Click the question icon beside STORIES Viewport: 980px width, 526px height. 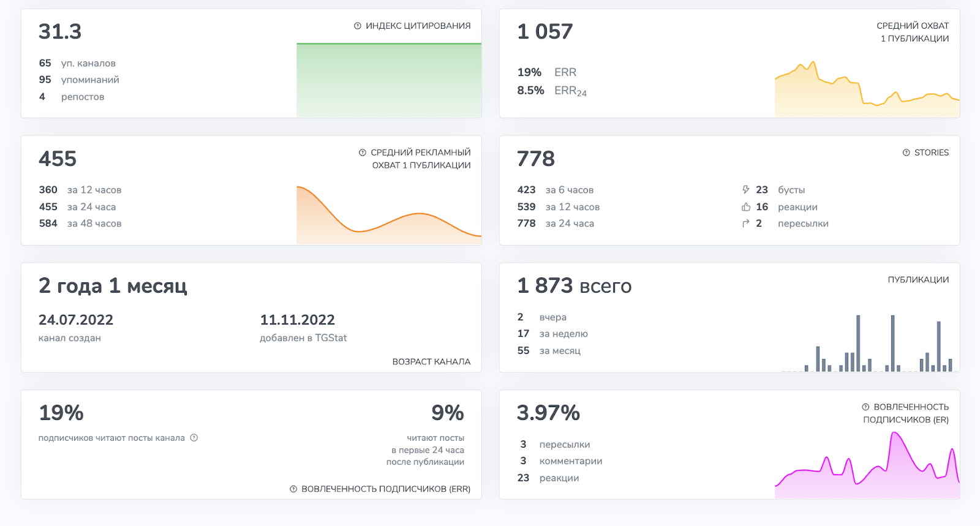pyautogui.click(x=907, y=152)
